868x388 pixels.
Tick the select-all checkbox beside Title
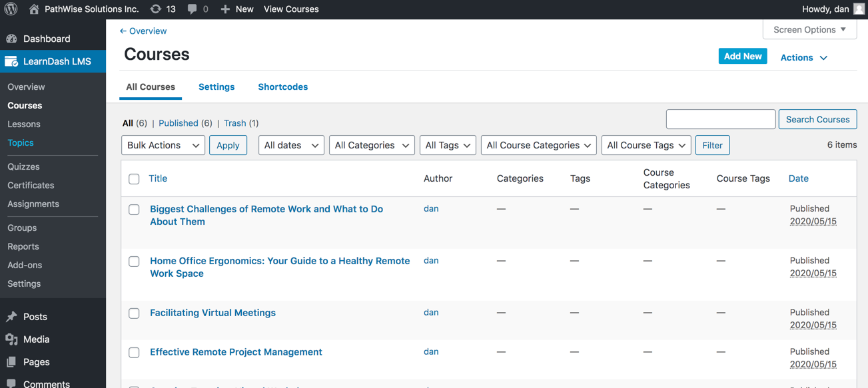[134, 179]
